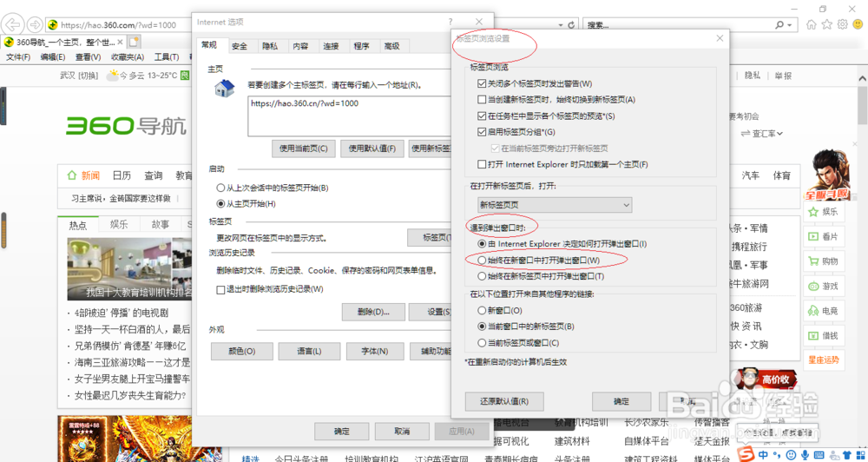Toggle 启用标签页分组 checkbox
Screen dimensions: 868x462
pos(481,132)
